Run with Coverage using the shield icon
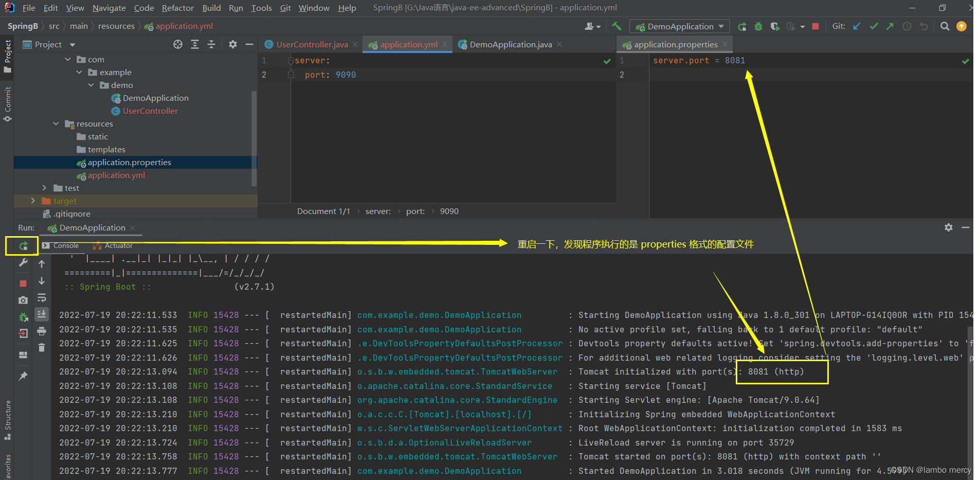 (x=775, y=26)
